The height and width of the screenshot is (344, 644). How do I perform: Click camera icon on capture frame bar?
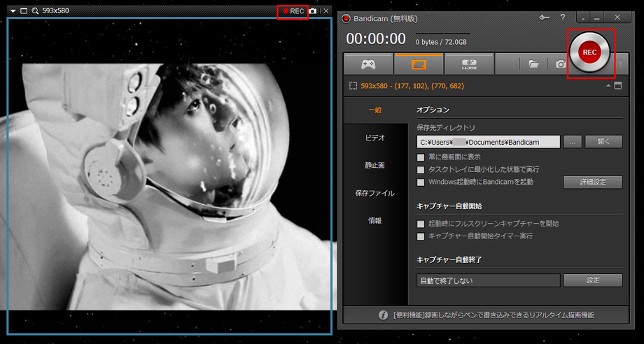(x=313, y=11)
